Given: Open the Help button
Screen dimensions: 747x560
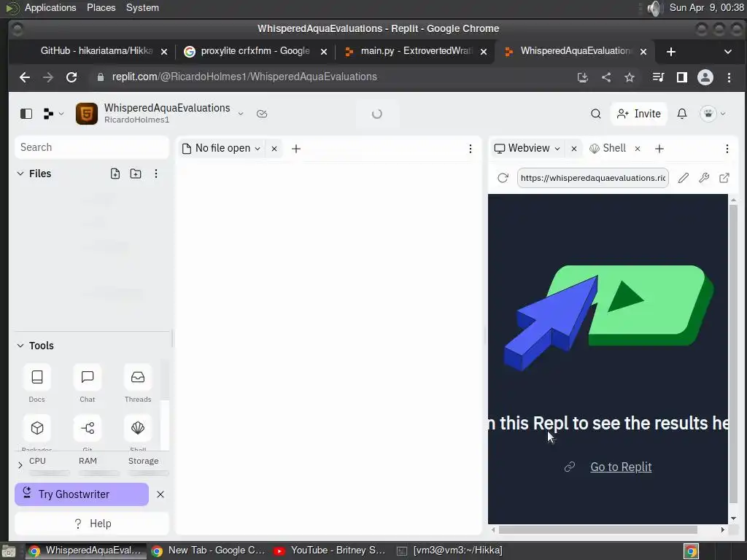Looking at the screenshot, I should (x=91, y=524).
